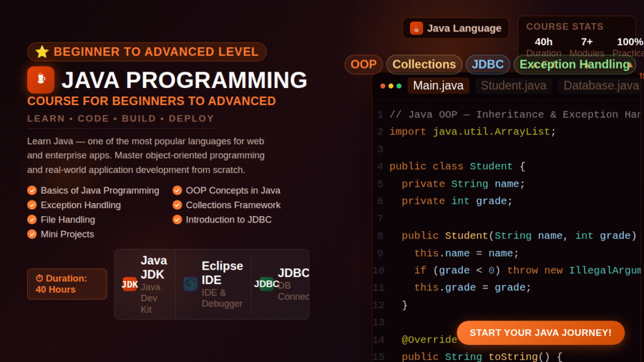Image resolution: width=644 pixels, height=362 pixels.
Task: Toggle checkmark beside Exception Handling feature
Action: [31, 205]
